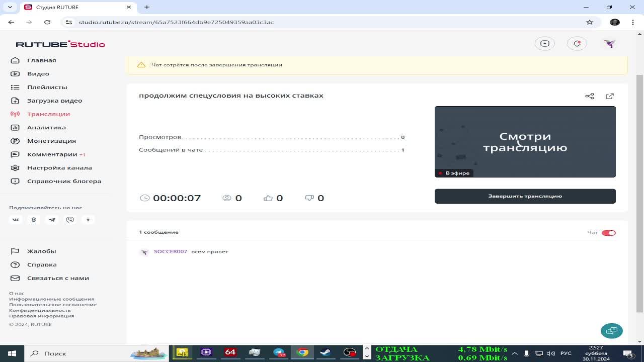Click the share stream icon
This screenshot has width=644, height=362.
click(590, 96)
